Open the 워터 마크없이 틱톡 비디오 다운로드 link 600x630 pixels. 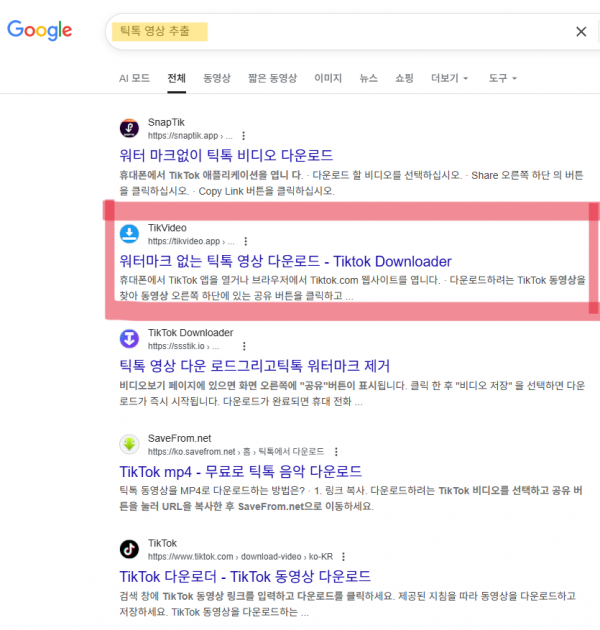[x=226, y=155]
